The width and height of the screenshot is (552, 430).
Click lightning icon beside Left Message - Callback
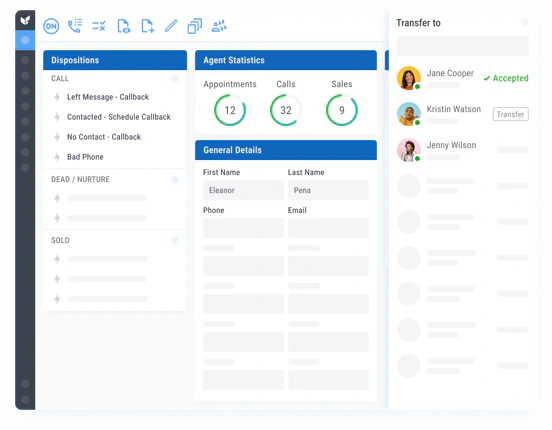(57, 97)
